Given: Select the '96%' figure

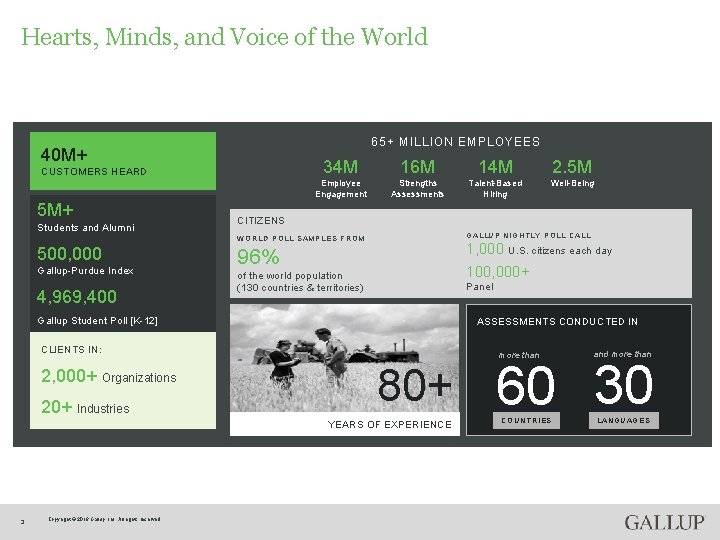Looking at the screenshot, I should [x=258, y=257].
